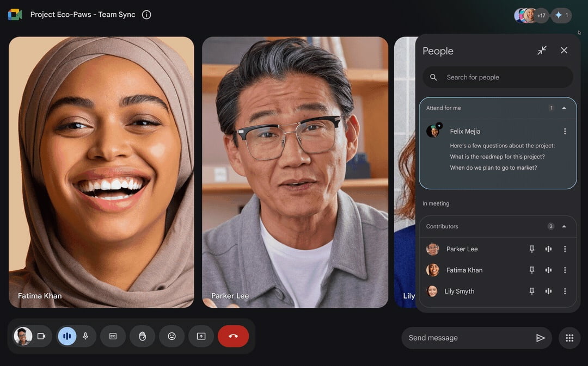This screenshot has width=588, height=366.
Task: Leave the call
Action: [x=234, y=336]
